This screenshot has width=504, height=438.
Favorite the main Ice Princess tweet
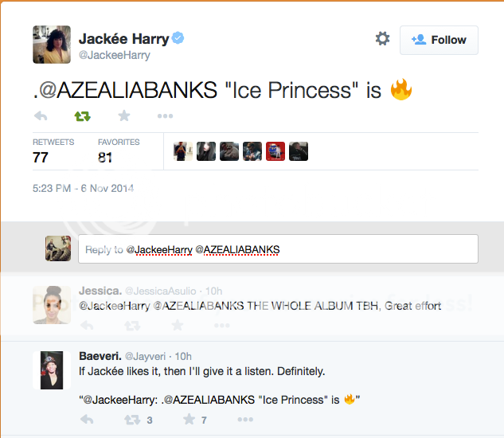123,116
